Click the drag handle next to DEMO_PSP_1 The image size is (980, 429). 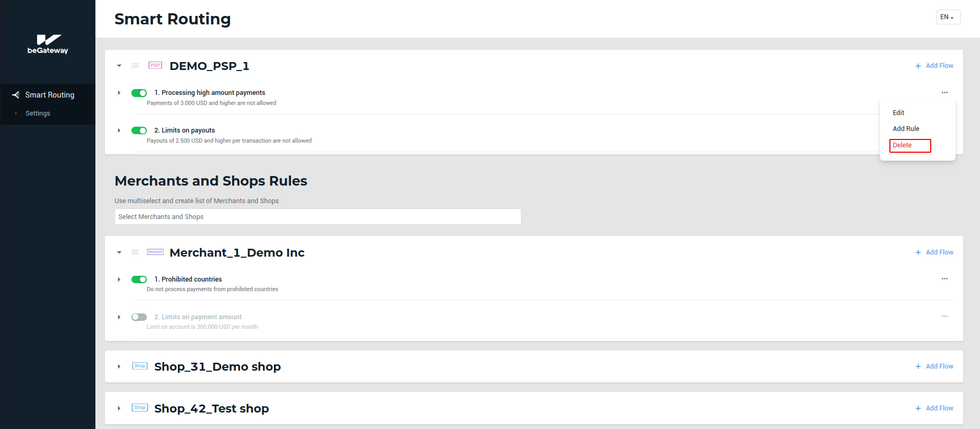pos(135,66)
